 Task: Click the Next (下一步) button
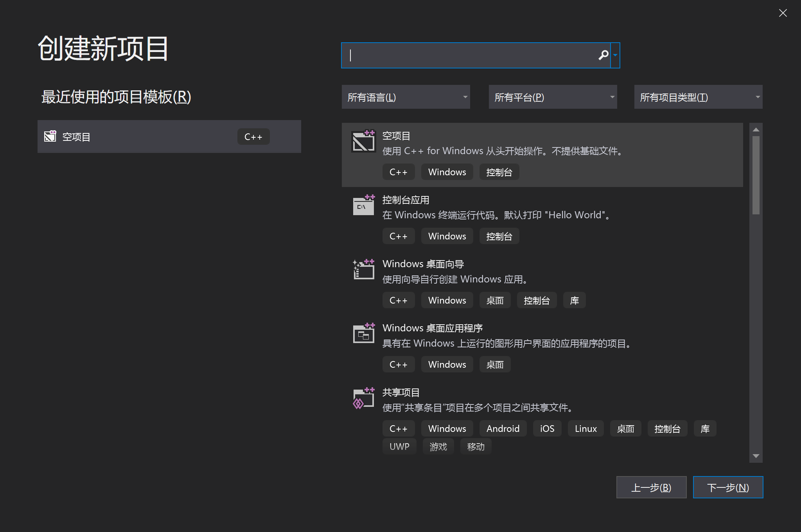[728, 487]
